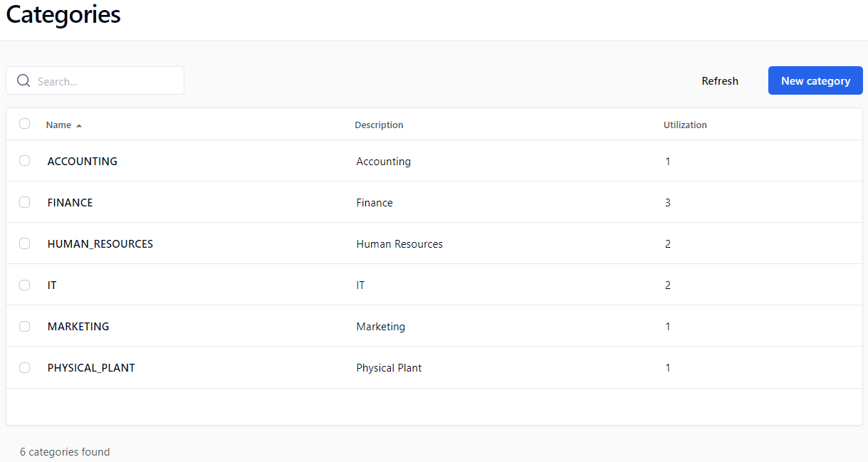Screen dimensions: 868x462
Task: Sort by the Name column header
Action: [58, 125]
